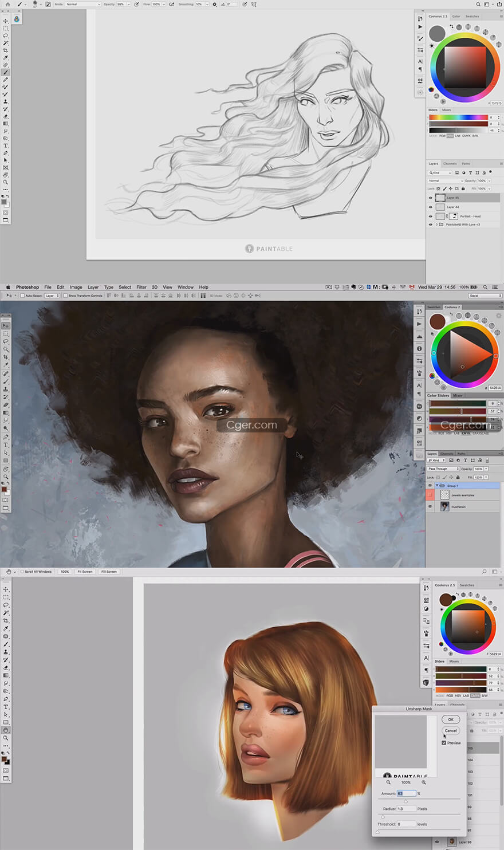Click the Unsharp Mask Amount input field

coord(406,793)
